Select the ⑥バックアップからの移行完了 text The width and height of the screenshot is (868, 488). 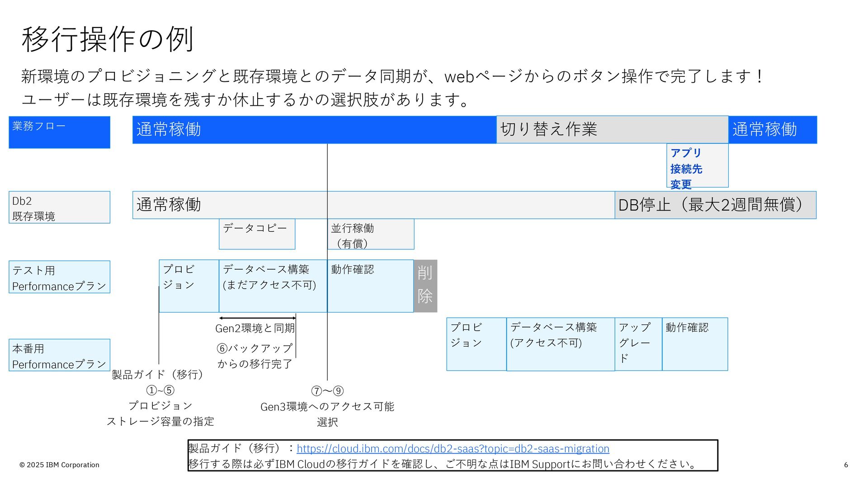click(x=255, y=356)
